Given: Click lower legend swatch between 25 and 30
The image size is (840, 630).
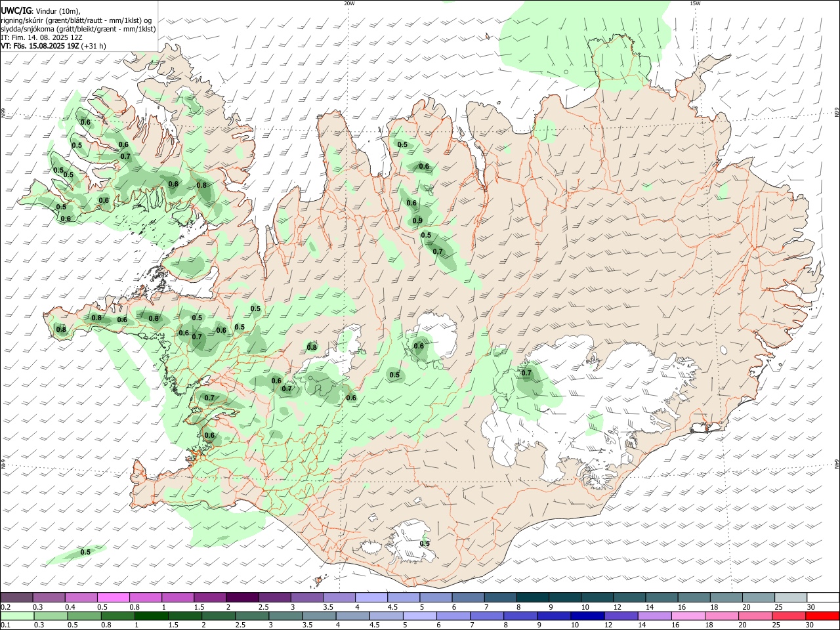Looking at the screenshot, I should 788,616.
